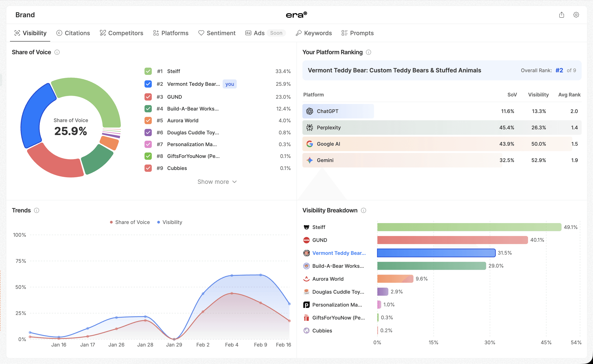Click info icon next to Share of Voice
Screen dimensions: 593x364
coord(57,52)
